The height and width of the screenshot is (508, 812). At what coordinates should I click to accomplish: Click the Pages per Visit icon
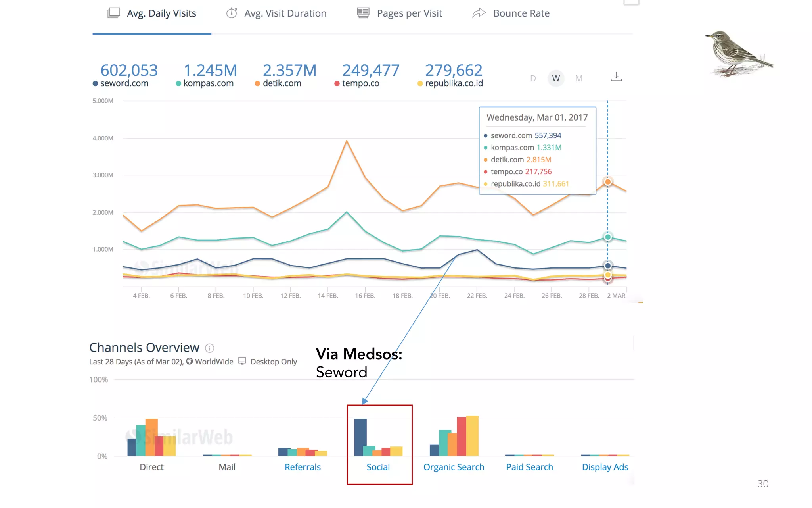363,13
